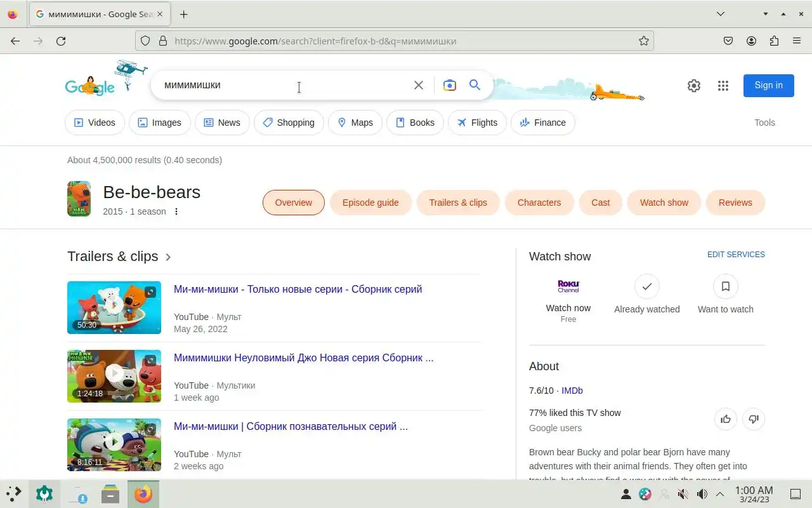Like the show with thumbs up

click(x=726, y=419)
